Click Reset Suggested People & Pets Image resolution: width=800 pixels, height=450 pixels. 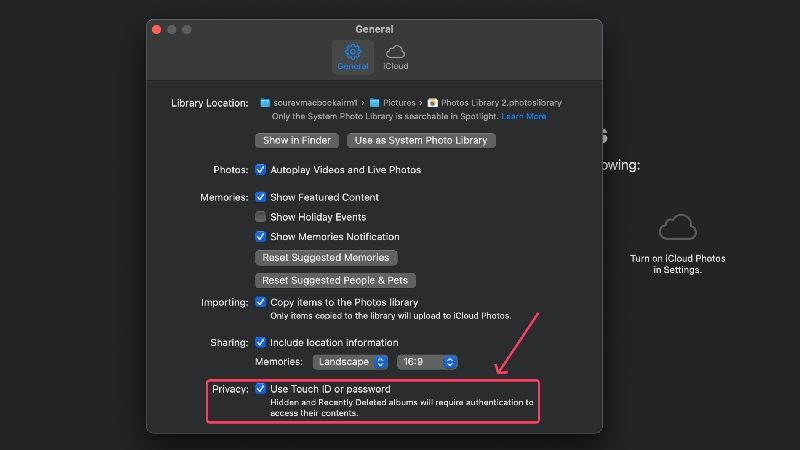click(335, 280)
